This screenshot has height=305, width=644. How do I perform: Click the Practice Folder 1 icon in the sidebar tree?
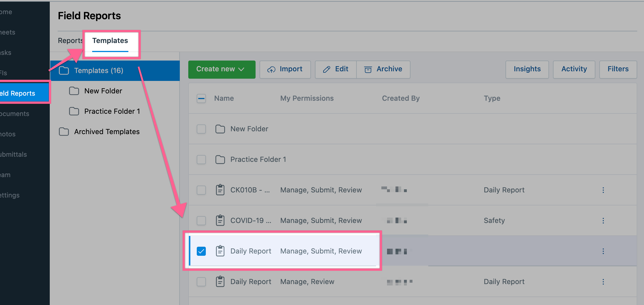(74, 111)
